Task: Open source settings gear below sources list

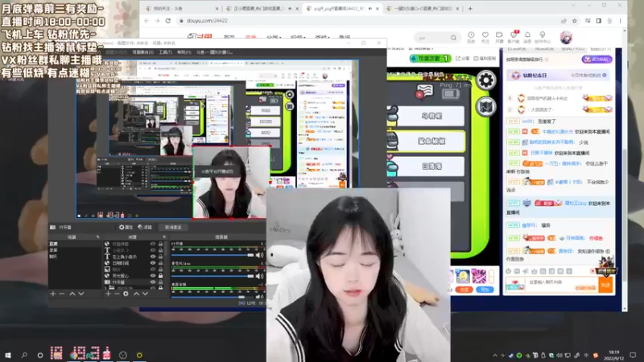Action: [x=126, y=294]
